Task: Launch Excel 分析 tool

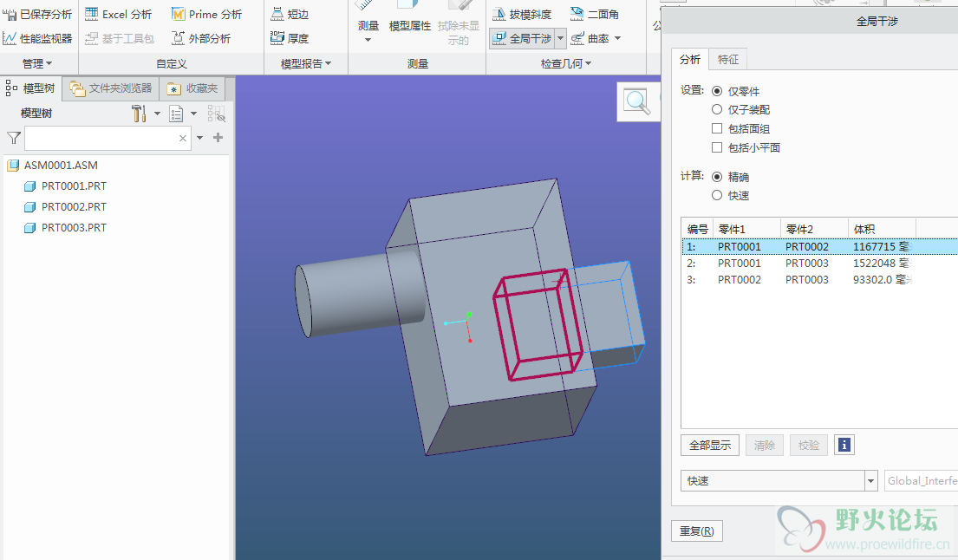Action: pos(119,14)
